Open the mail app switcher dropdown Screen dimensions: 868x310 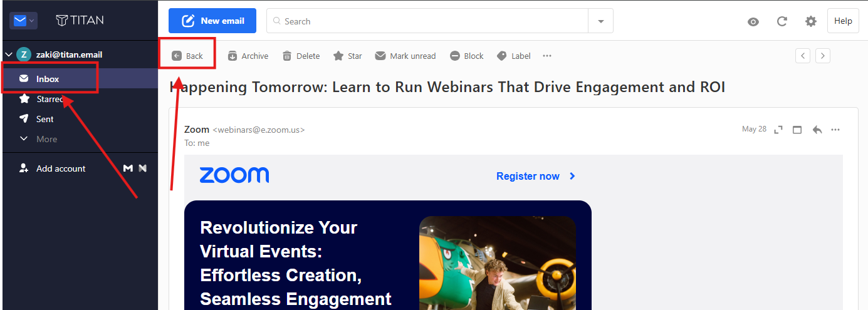[x=24, y=21]
